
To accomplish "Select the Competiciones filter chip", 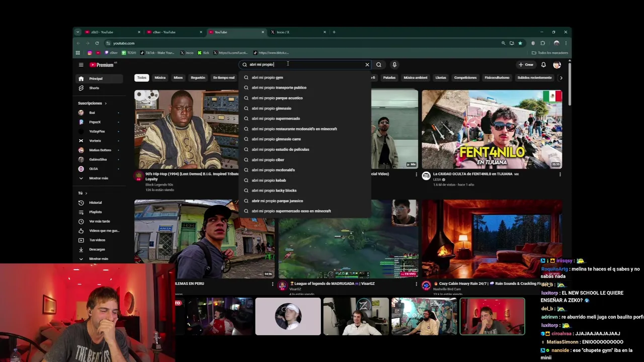I will [x=465, y=77].
